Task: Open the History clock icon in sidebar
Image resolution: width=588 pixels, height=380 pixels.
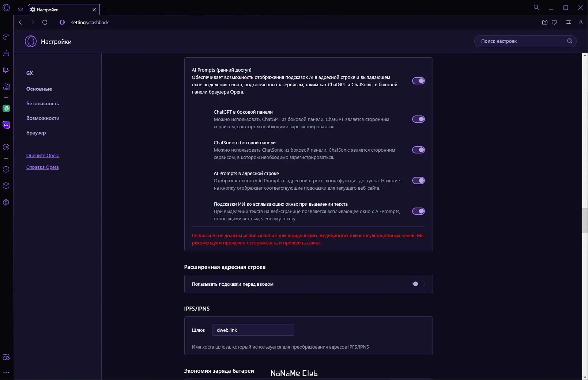Action: coord(6,170)
